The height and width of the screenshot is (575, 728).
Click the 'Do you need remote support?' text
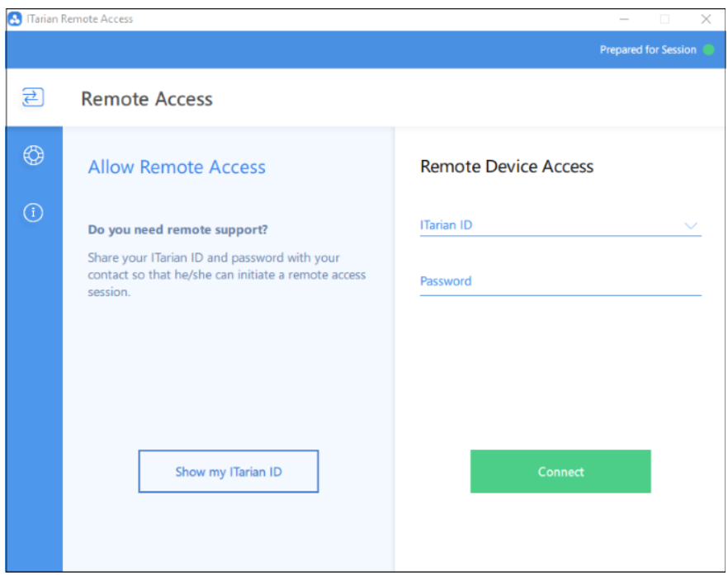(177, 229)
